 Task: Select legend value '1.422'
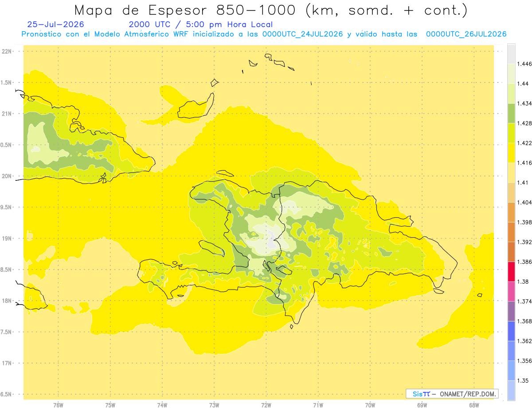click(525, 143)
